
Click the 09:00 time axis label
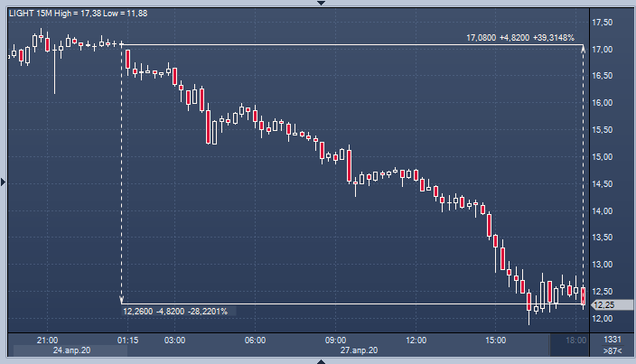click(335, 340)
